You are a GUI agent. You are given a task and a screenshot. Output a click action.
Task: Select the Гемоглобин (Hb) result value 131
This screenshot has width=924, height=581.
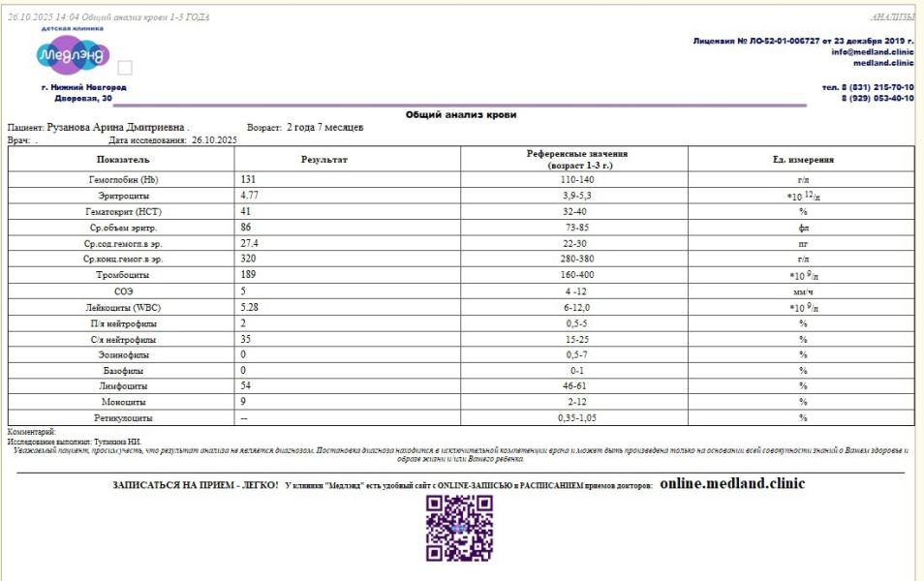249,180
